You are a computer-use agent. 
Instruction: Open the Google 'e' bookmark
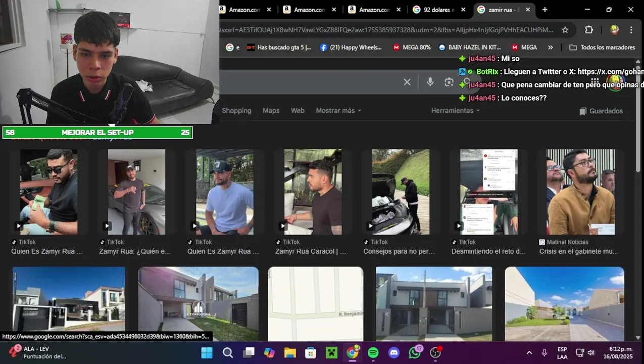(x=233, y=47)
